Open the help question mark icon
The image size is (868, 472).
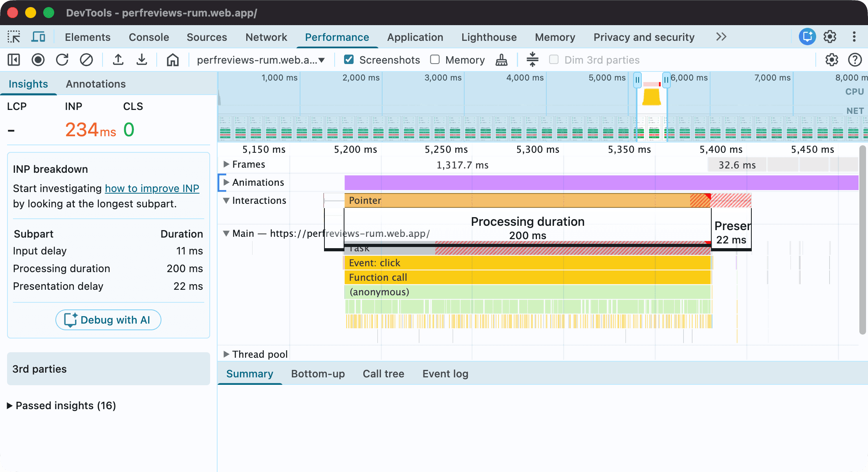pos(855,60)
